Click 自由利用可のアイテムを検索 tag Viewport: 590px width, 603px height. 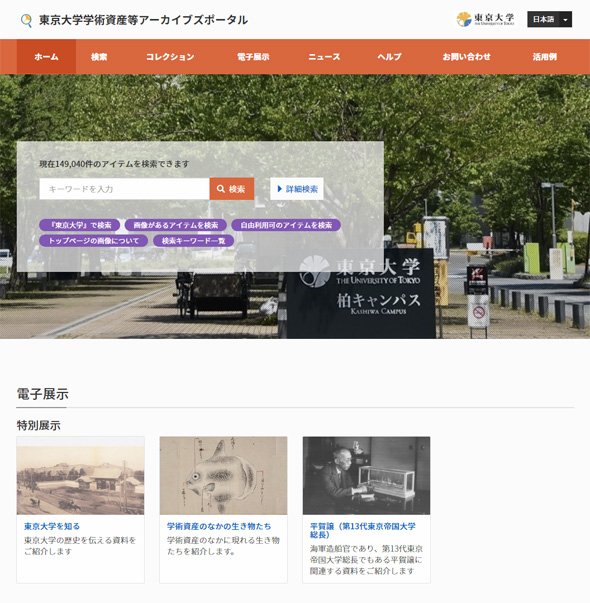(x=286, y=225)
